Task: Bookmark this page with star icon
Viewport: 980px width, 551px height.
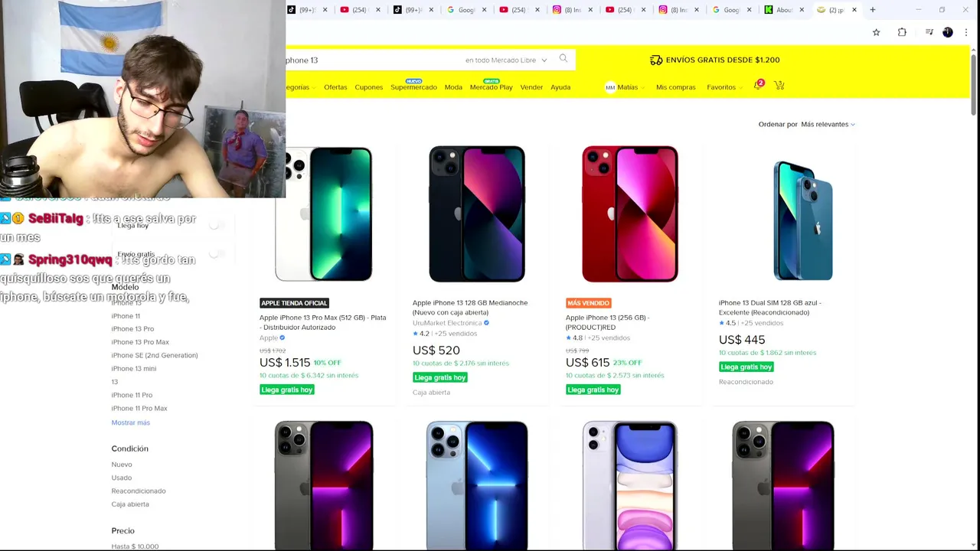Action: (877, 32)
